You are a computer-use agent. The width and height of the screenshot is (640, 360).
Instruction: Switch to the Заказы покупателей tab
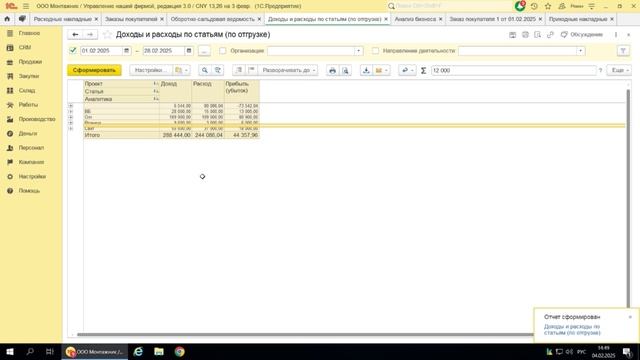131,19
